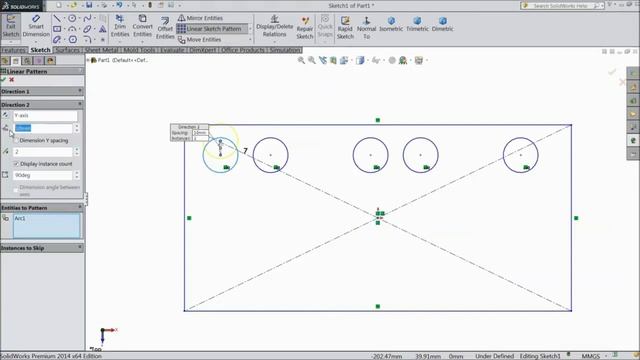Open the PropertyManager tab
This screenshot has height=360, width=640.
[16, 61]
